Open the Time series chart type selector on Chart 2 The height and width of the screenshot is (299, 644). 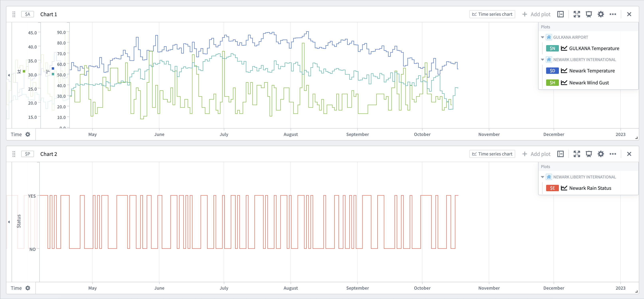[492, 154]
